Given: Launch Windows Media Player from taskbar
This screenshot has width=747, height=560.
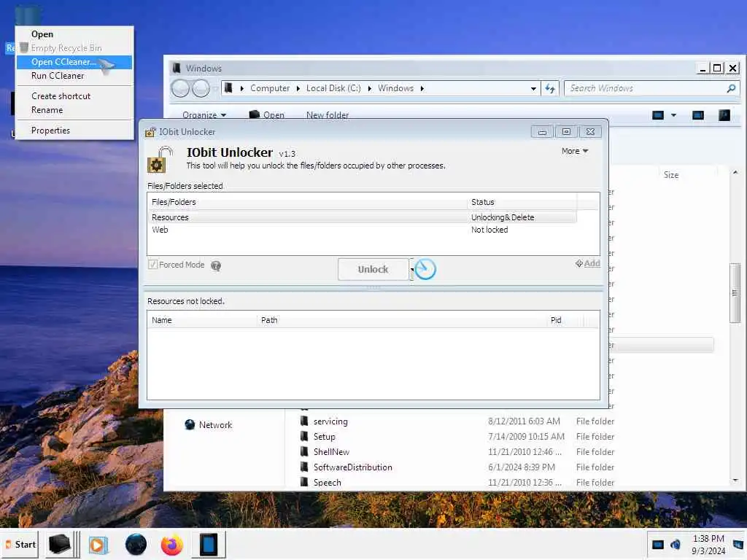Looking at the screenshot, I should [98, 545].
